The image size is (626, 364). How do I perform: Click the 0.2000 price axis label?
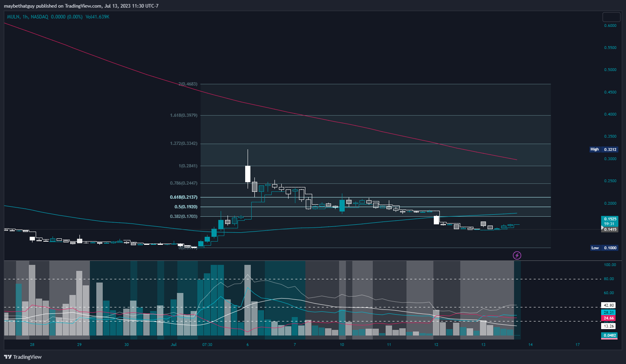click(610, 203)
